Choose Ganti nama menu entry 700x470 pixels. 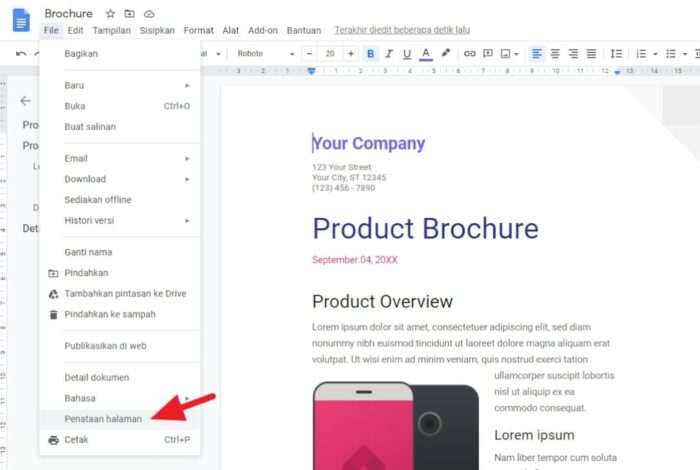[x=120, y=252]
